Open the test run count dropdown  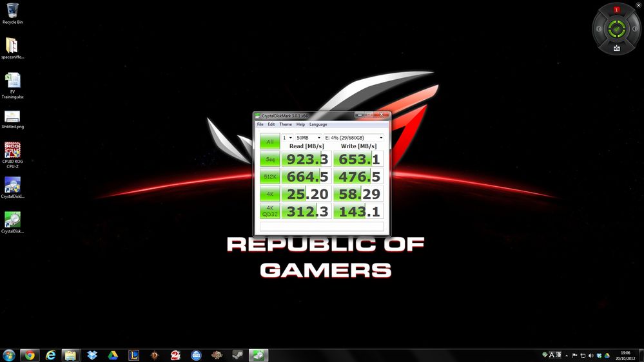[x=288, y=137]
